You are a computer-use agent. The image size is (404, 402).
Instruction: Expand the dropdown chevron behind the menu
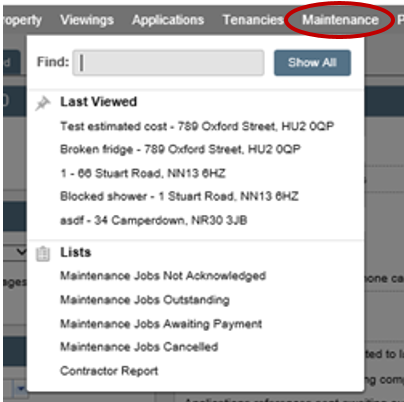[21, 251]
